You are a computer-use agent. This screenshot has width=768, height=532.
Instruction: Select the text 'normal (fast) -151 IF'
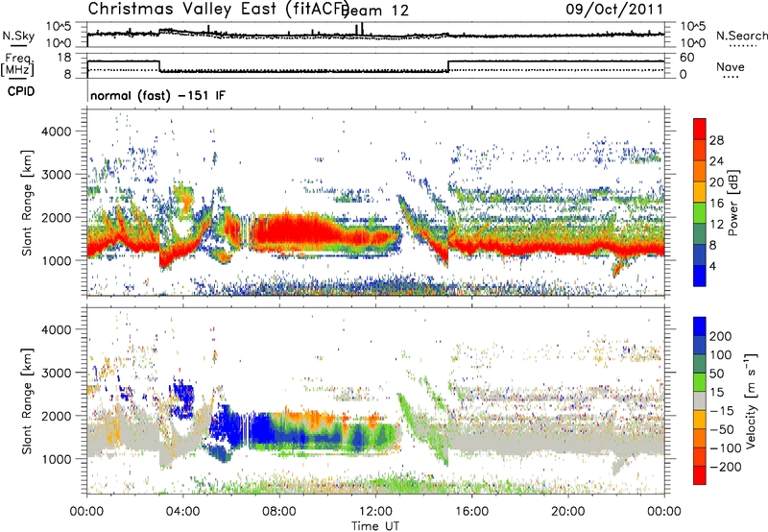(x=157, y=95)
